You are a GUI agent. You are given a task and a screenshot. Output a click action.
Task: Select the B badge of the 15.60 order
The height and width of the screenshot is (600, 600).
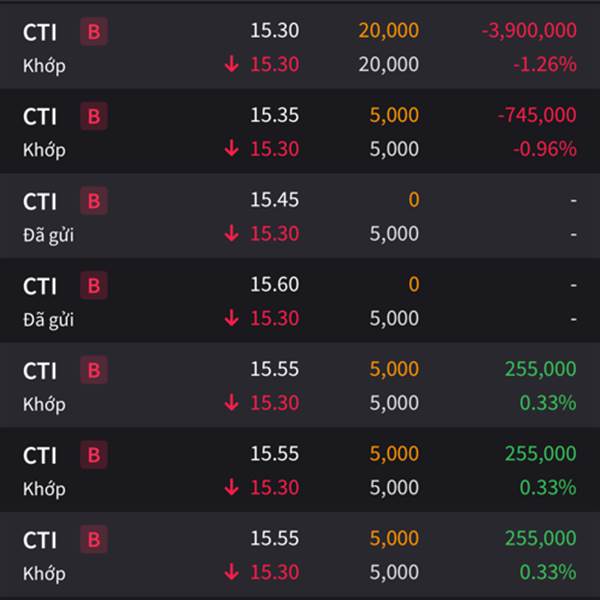(x=94, y=285)
